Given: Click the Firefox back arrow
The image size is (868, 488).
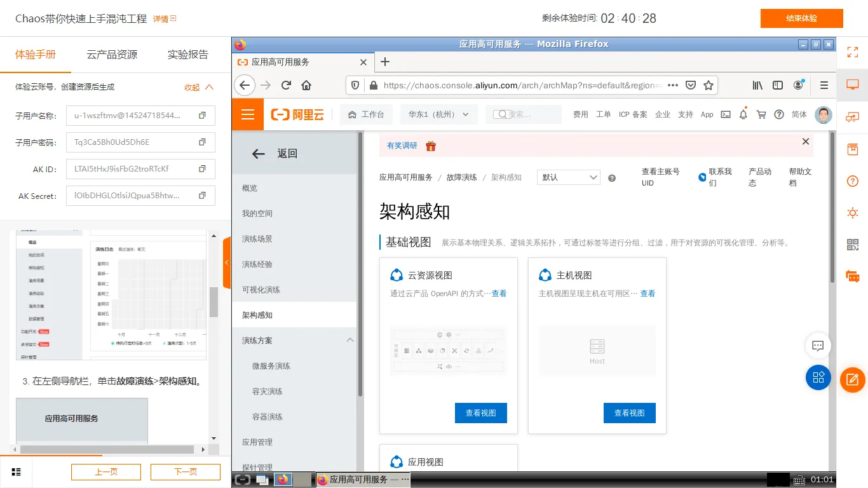Looking at the screenshot, I should coord(245,85).
